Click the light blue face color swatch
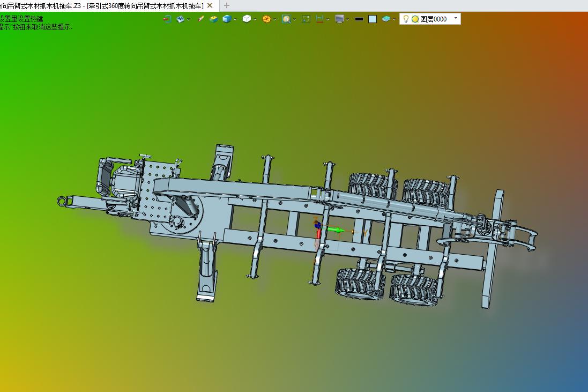Viewport: 588px width, 392px height. pos(373,19)
